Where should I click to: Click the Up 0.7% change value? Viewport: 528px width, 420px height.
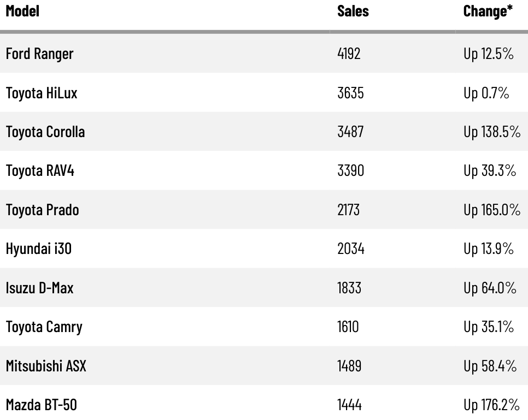pos(486,93)
